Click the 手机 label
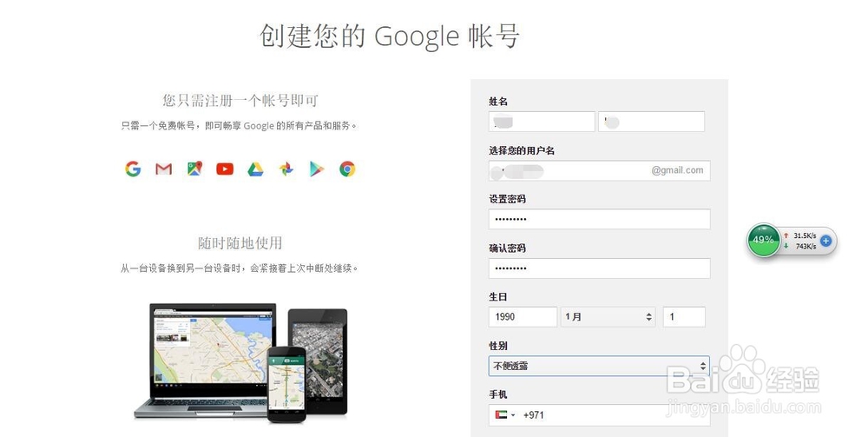This screenshot has height=437, width=868. 497,394
